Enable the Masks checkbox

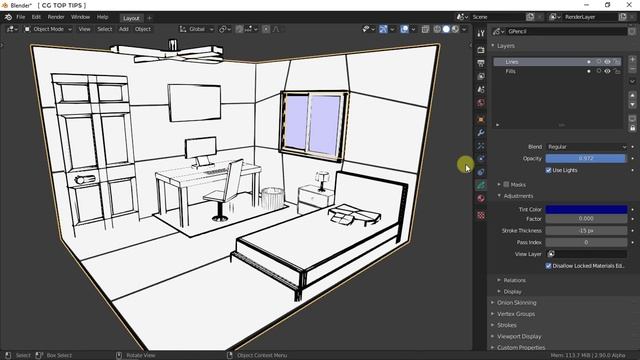(x=507, y=184)
